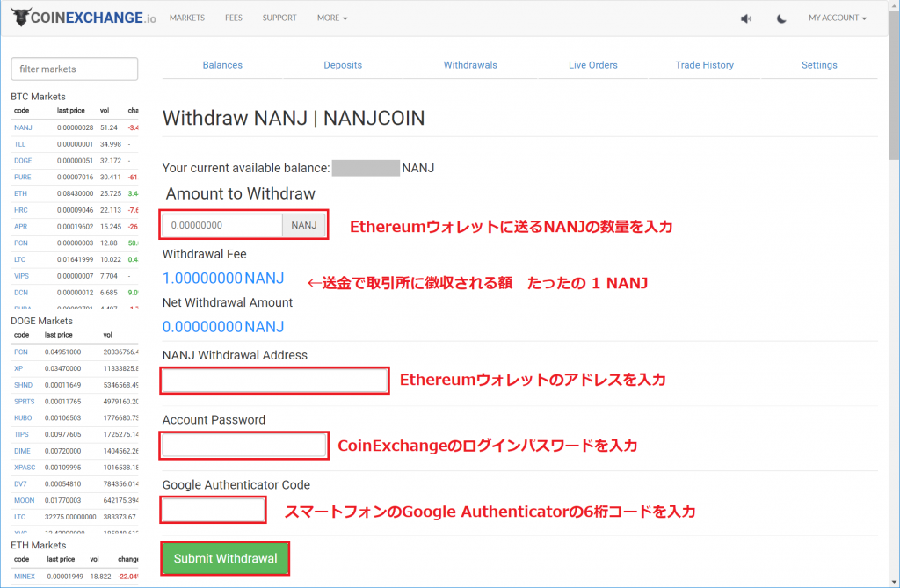Select SPRTS in DOGE Markets list
The height and width of the screenshot is (588, 900).
24,402
